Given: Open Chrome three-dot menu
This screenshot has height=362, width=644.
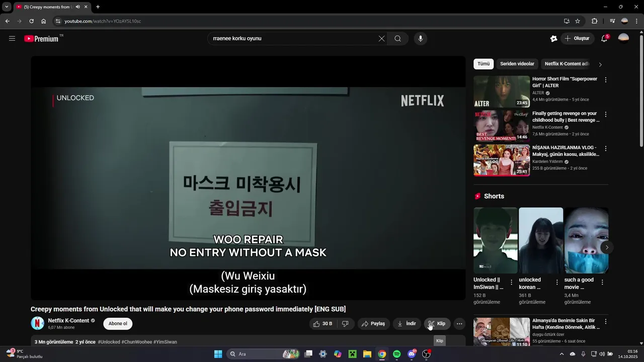Looking at the screenshot, I should pyautogui.click(x=637, y=21).
